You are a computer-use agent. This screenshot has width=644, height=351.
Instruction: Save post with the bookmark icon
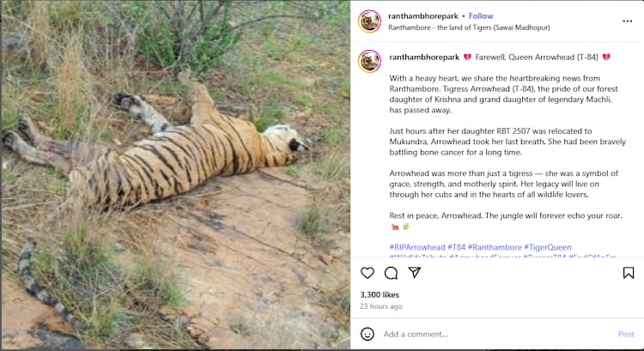pyautogui.click(x=629, y=273)
